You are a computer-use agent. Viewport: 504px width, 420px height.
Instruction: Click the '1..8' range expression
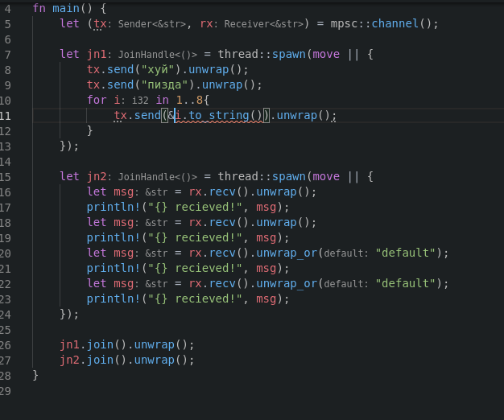[x=189, y=100]
